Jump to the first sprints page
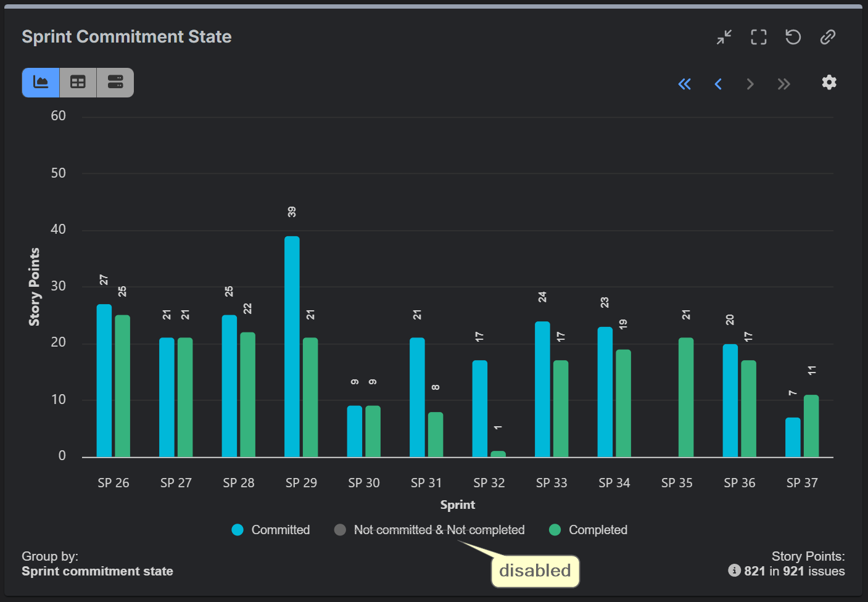Screen dimensions: 868x602 (685, 84)
